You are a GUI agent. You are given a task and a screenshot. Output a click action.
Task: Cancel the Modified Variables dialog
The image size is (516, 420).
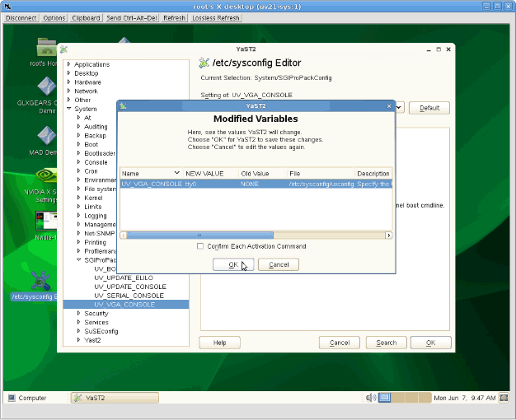tap(279, 264)
